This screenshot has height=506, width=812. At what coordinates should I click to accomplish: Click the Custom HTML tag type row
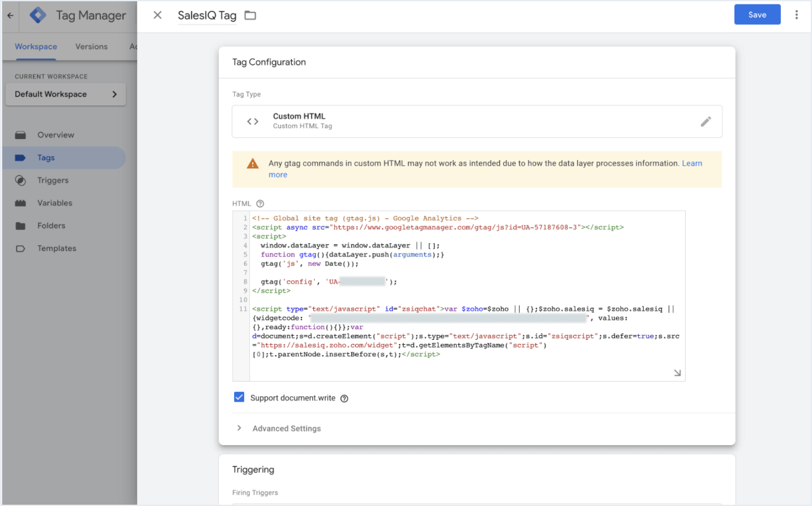click(x=477, y=121)
